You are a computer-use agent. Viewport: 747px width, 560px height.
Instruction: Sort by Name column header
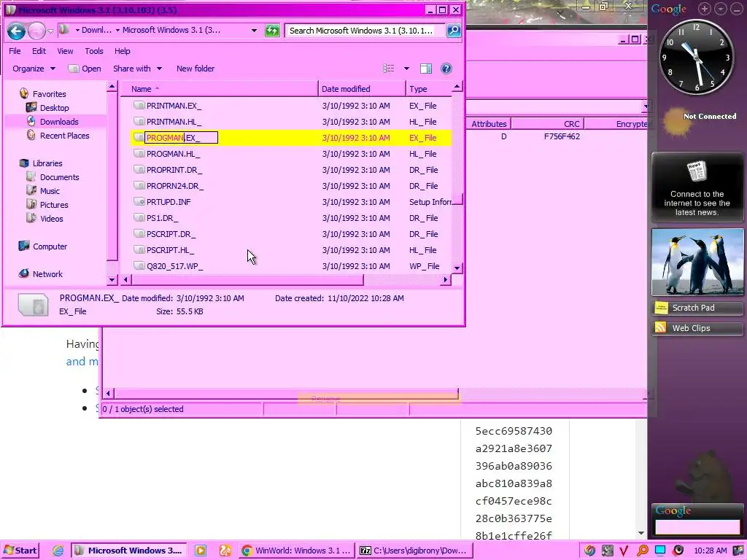tap(219, 88)
